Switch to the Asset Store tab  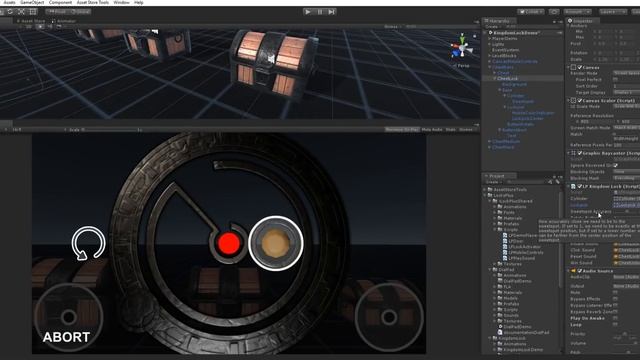click(31, 21)
